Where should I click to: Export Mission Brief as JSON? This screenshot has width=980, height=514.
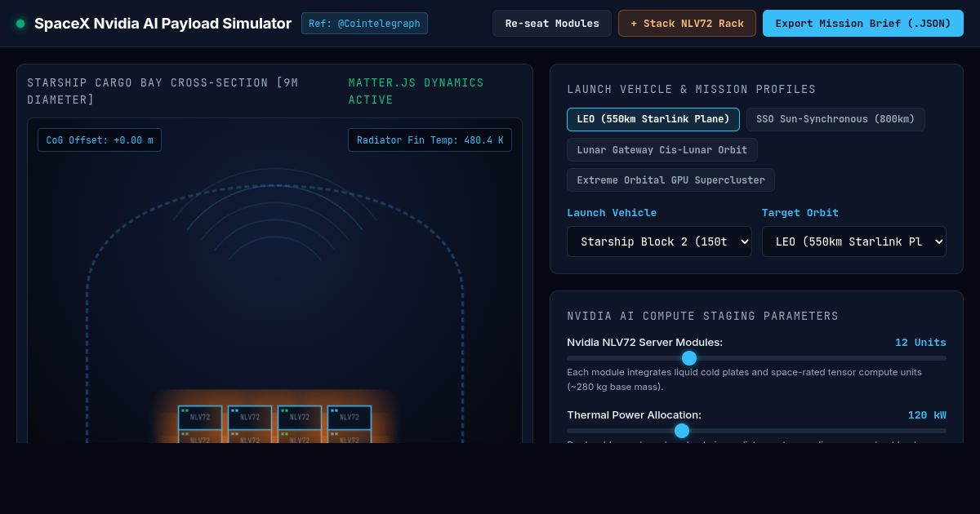click(x=863, y=24)
